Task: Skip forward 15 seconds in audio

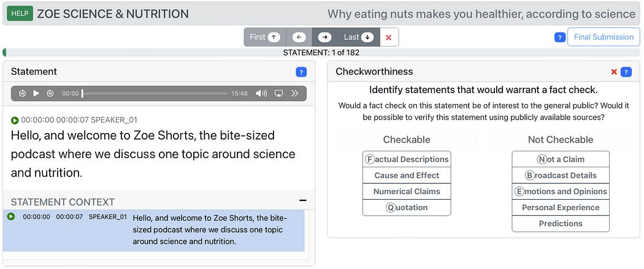Action: tap(50, 94)
